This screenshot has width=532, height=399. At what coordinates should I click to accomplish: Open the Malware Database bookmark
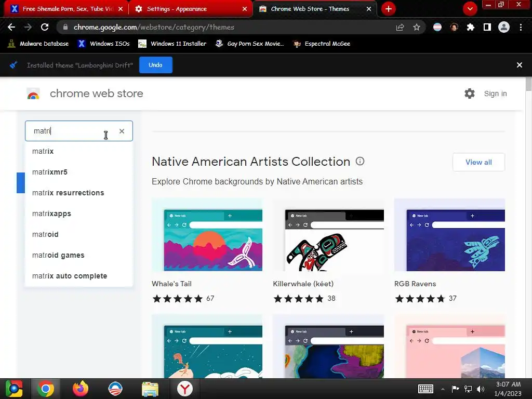38,44
